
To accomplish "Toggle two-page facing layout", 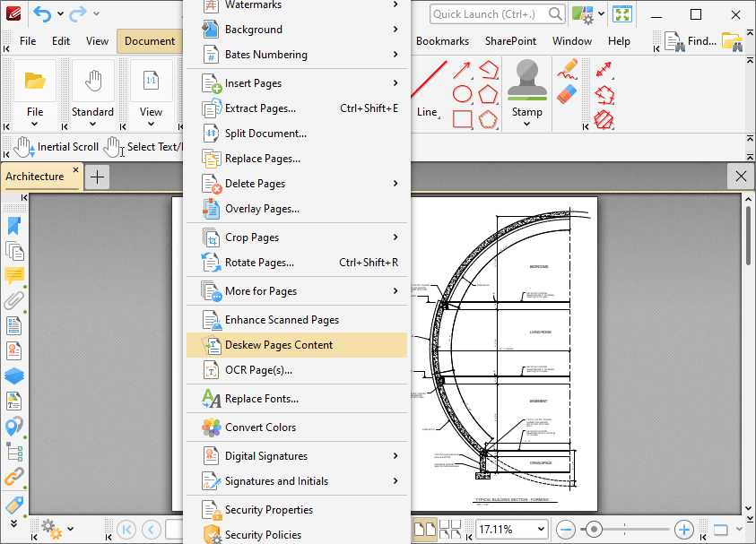I will point(425,530).
